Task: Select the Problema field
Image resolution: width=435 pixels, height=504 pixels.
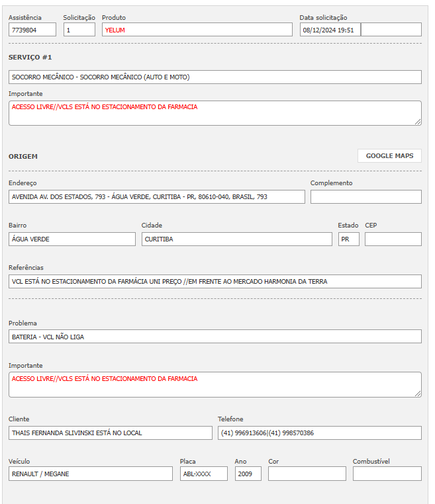Action: tap(215, 337)
